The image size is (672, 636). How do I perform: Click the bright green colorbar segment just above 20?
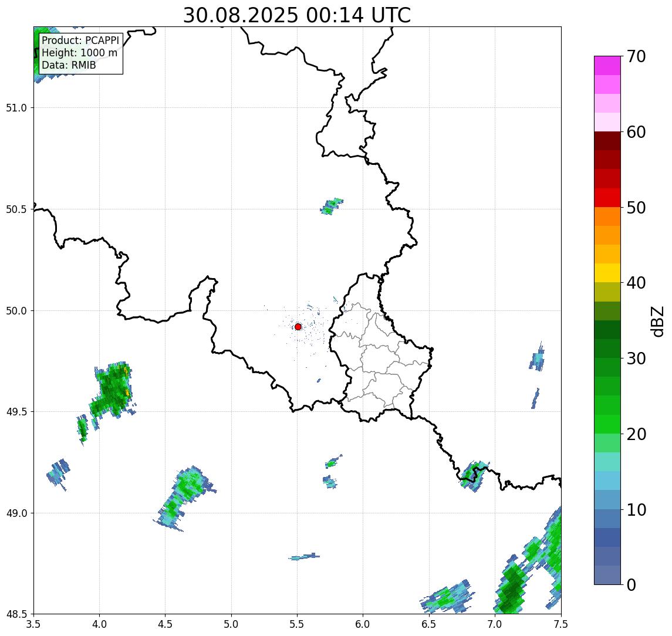pyautogui.click(x=607, y=424)
